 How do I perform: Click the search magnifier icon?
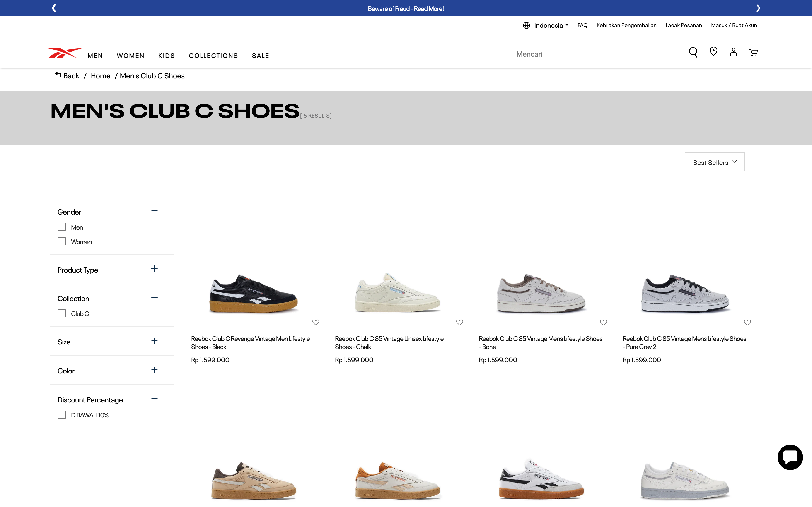coord(693,52)
